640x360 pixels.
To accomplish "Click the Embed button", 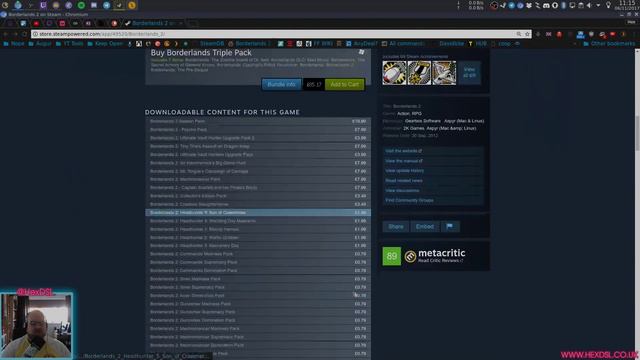I will (424, 227).
